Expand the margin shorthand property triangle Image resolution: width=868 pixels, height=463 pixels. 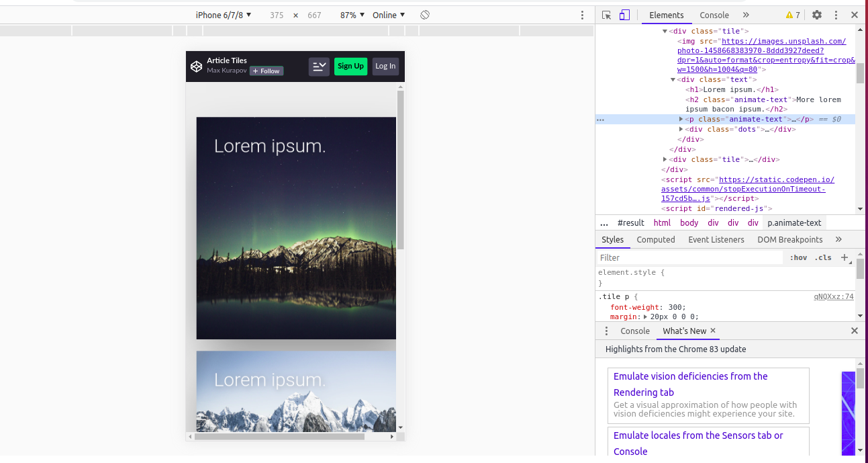click(x=646, y=317)
